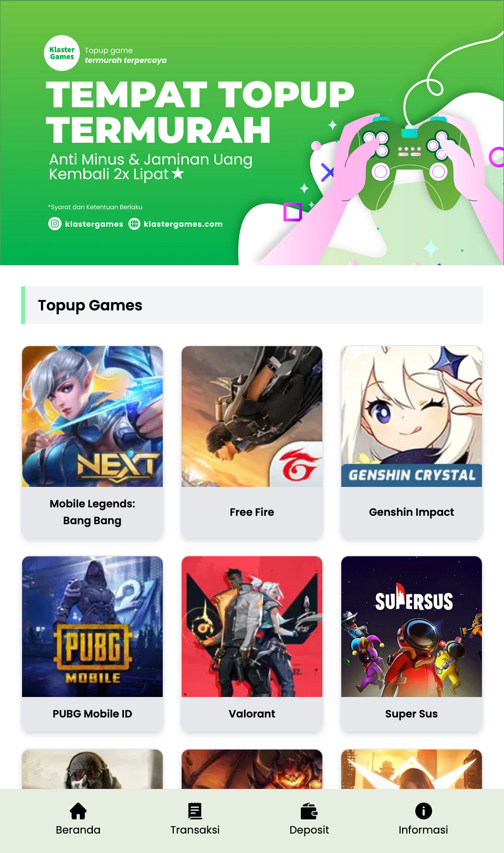Open the Transaksi receipt icon
The height and width of the screenshot is (853, 504).
click(x=195, y=811)
